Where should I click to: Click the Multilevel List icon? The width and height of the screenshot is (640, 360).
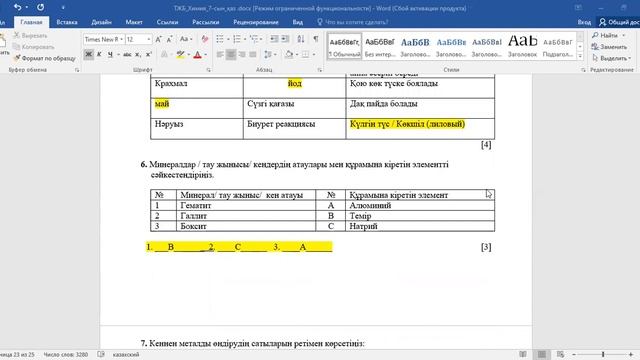[x=254, y=39]
